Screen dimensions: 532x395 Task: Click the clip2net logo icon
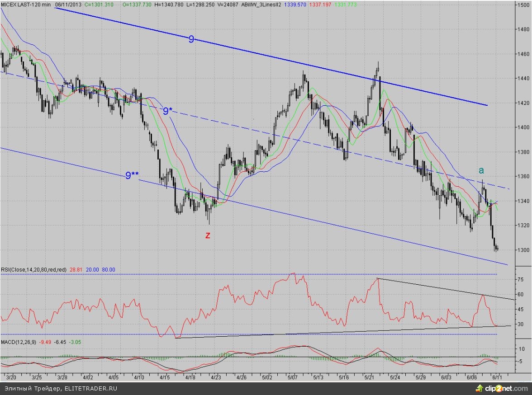[x=478, y=389]
